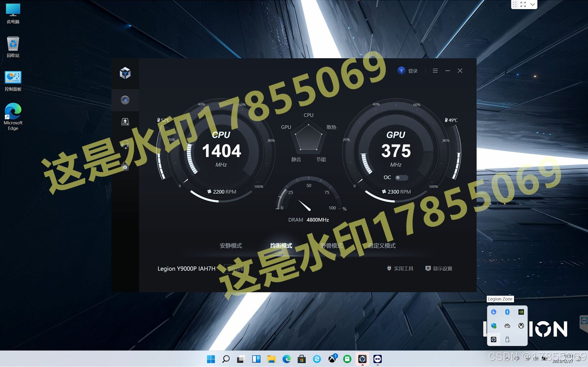Click Legion Zone taskbar icon

[362, 359]
